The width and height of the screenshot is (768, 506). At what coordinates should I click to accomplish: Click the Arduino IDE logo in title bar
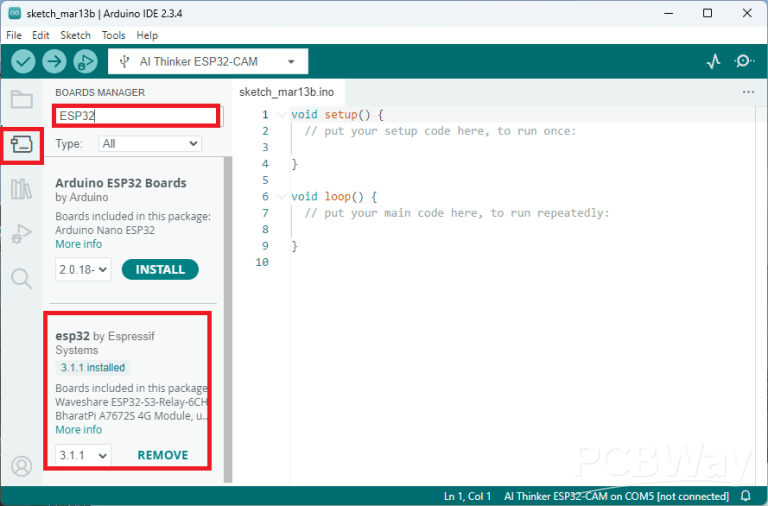(x=14, y=13)
